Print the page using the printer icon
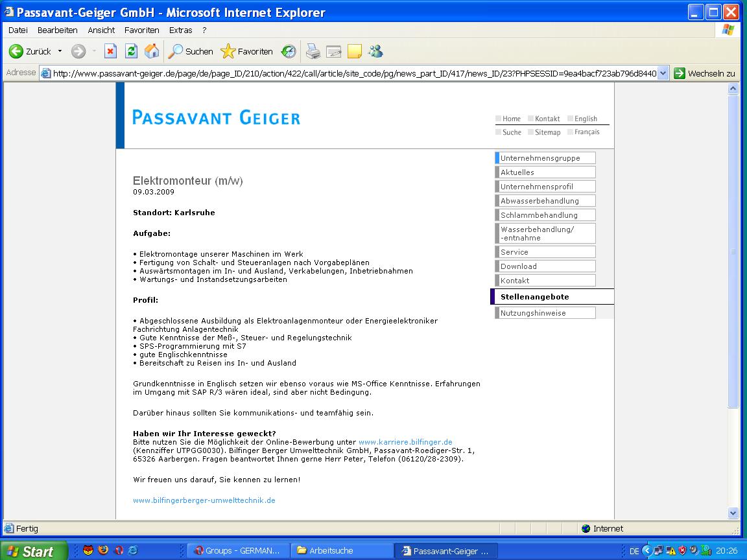Screen dimensions: 747x560 tap(313, 51)
